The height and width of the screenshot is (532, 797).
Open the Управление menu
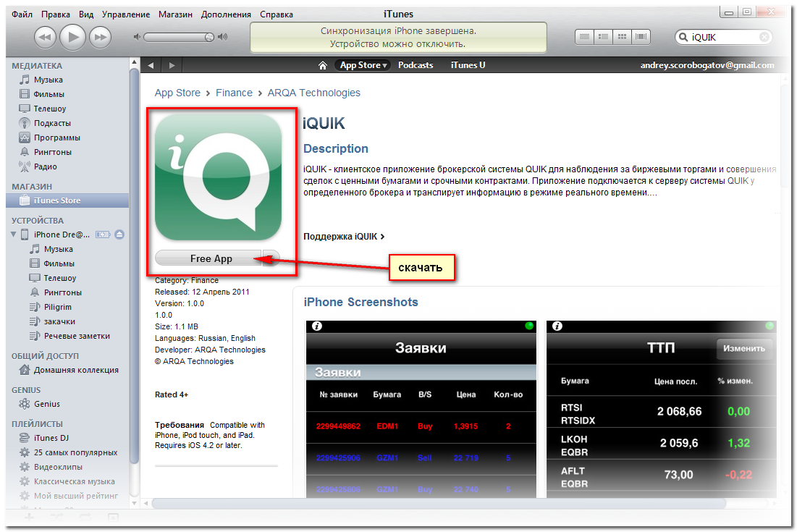125,14
